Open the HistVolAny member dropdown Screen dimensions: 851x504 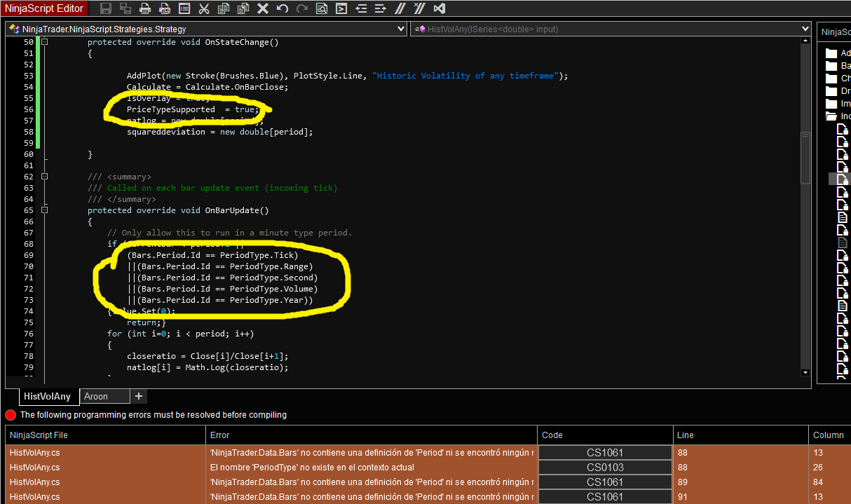tap(805, 29)
